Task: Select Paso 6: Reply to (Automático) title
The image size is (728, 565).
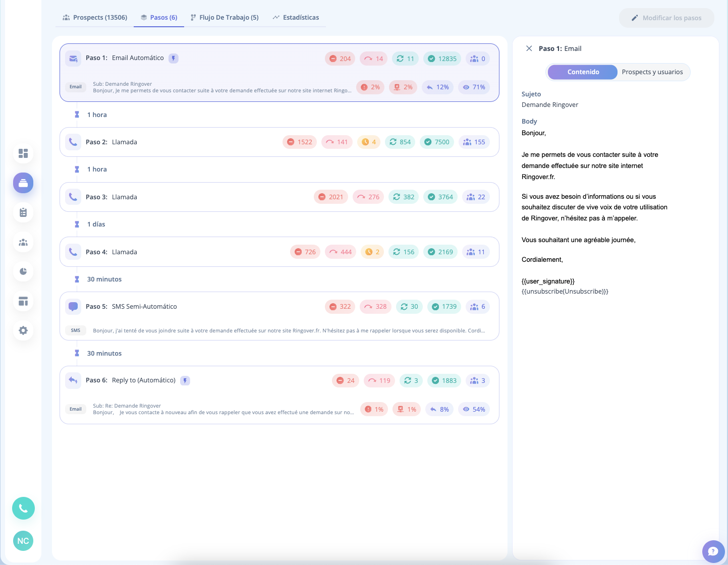Action: (x=131, y=380)
